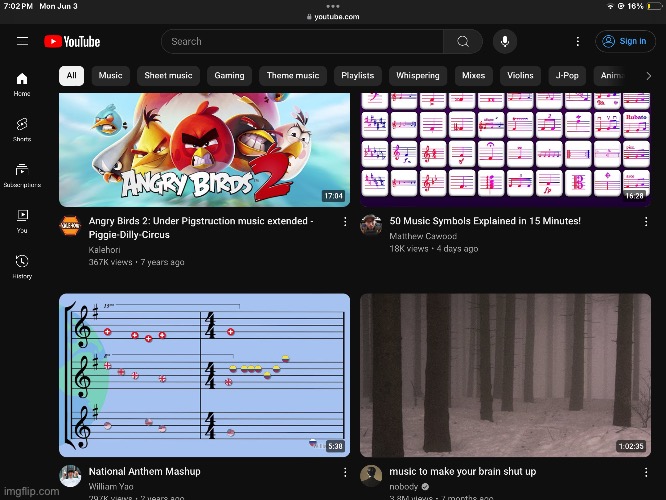
Task: Click the YouTube logo
Action: 72,42
